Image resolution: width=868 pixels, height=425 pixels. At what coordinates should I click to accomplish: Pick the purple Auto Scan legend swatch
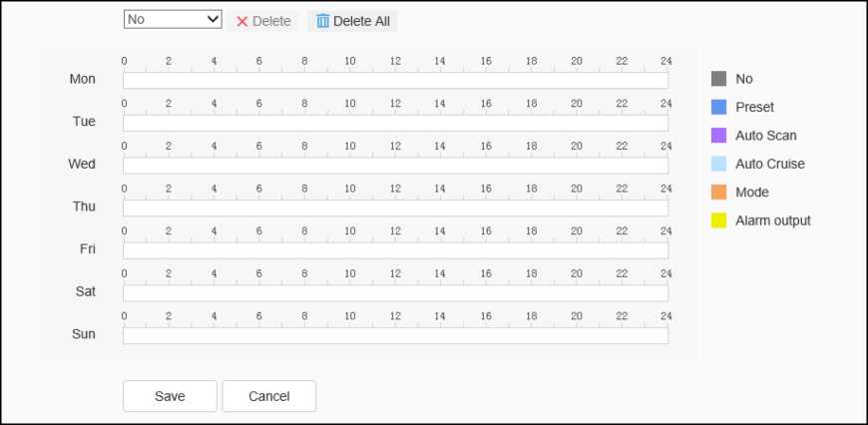point(718,136)
